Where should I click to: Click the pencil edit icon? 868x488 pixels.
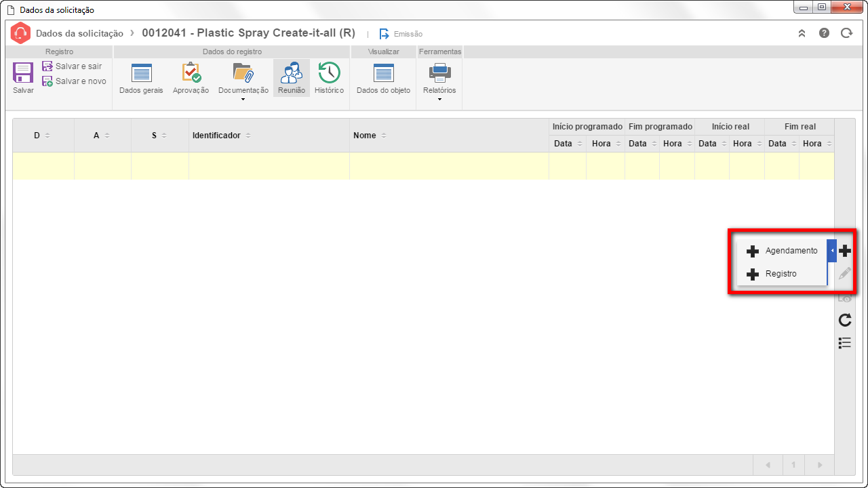point(845,274)
